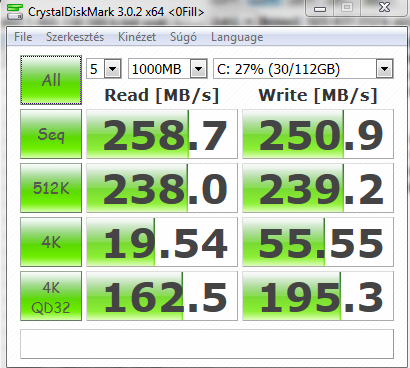Close the CrystalDiskMark window

point(384,8)
